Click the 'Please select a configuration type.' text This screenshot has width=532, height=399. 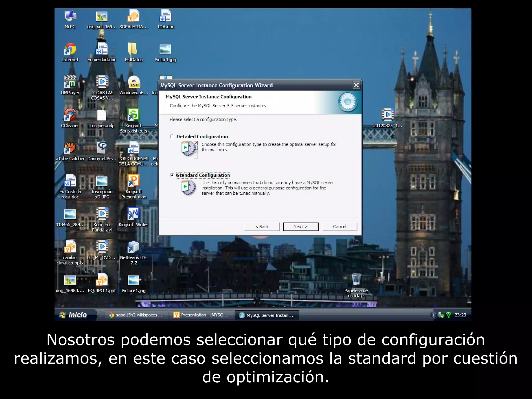pos(203,119)
